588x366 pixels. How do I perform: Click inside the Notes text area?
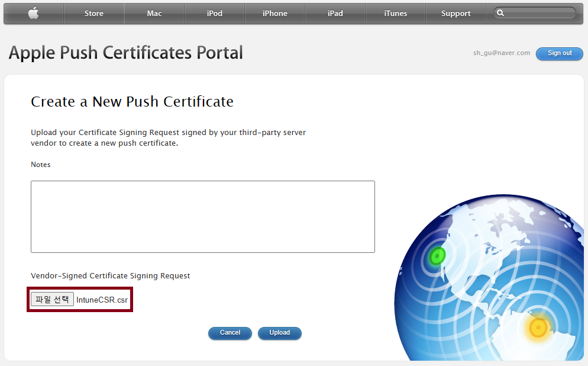point(203,217)
